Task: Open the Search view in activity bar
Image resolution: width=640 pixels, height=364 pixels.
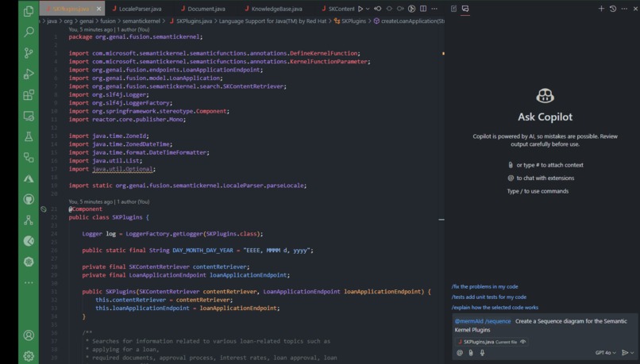Action: pos(29,32)
